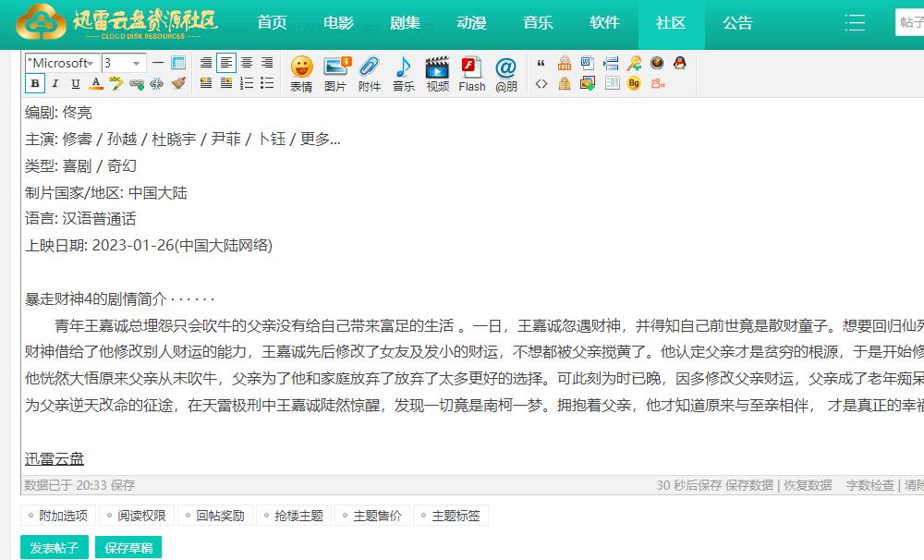
Task: Click the QQ penguin icon
Action: [x=680, y=63]
